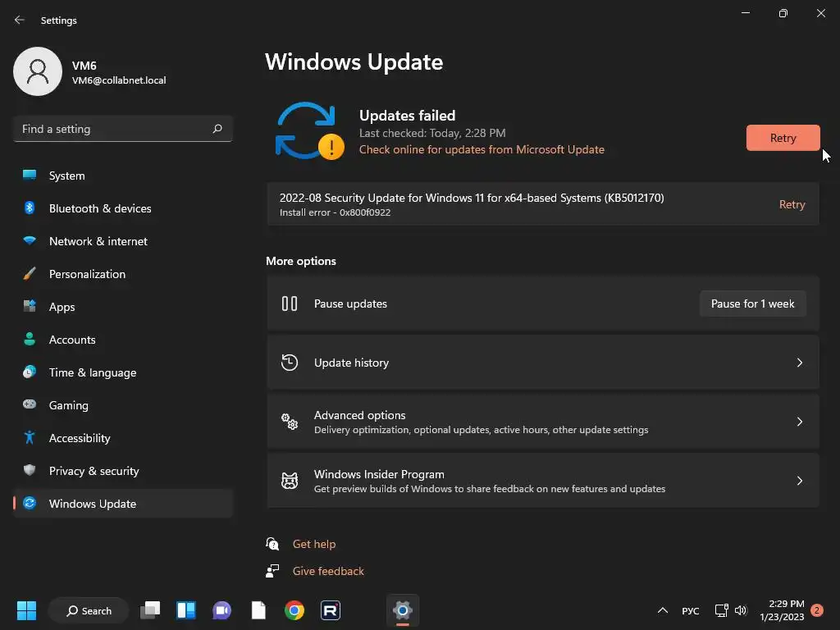Click the VM6@collabnet.local email text
Viewport: 840px width, 630px height.
point(119,80)
